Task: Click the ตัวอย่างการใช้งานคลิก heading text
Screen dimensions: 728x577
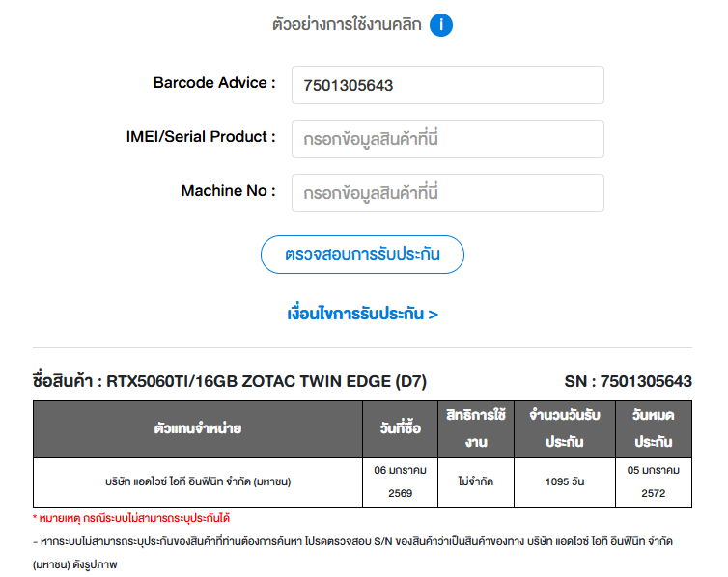Action: 347,25
